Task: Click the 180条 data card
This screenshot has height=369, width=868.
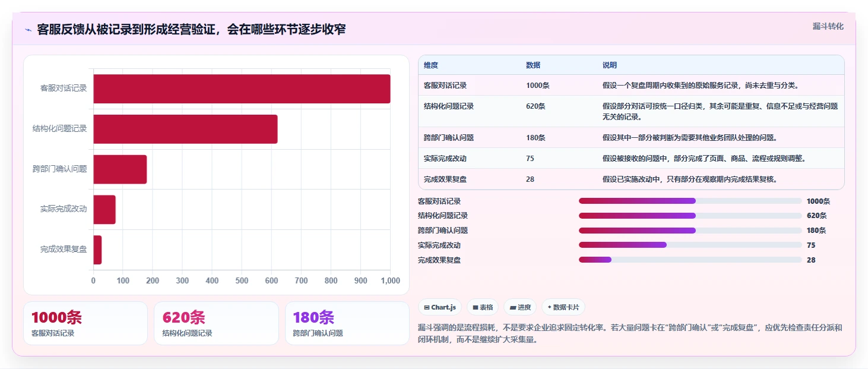Action: click(347, 323)
